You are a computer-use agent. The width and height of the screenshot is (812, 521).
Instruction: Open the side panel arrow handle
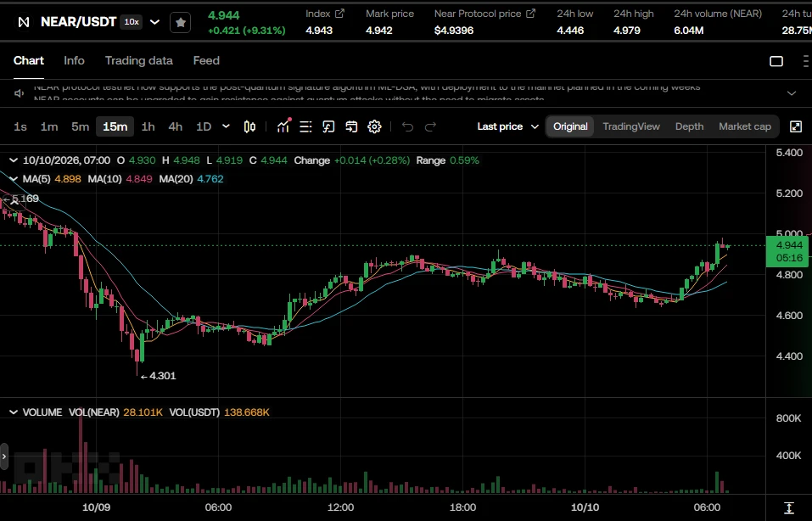click(x=4, y=457)
